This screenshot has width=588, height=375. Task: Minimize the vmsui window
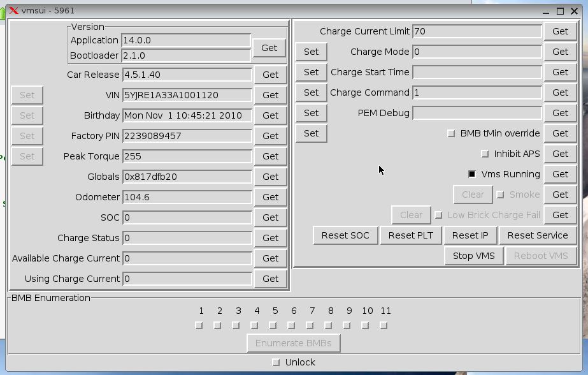[546, 12]
